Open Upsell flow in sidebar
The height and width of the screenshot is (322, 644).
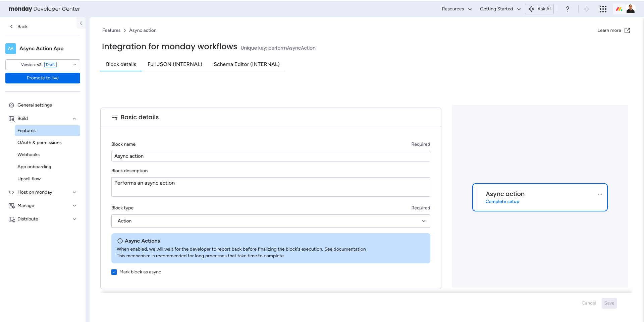[x=29, y=179]
